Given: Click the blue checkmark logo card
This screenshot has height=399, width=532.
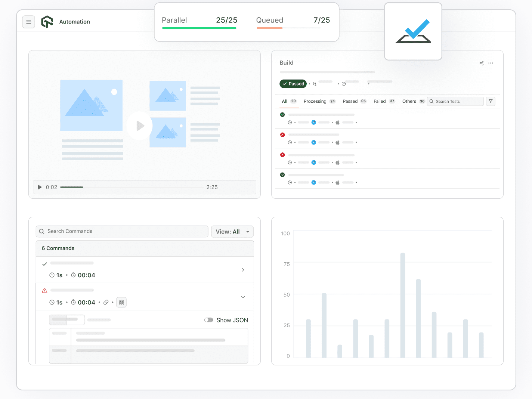Looking at the screenshot, I should tap(413, 31).
